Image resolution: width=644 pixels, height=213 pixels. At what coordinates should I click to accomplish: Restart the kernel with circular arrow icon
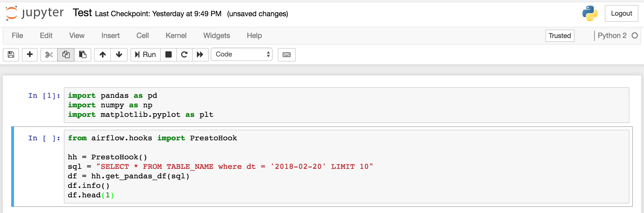(x=184, y=55)
